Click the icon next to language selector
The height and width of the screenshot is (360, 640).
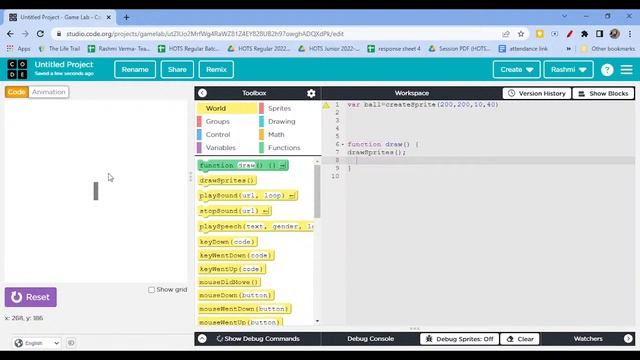[x=71, y=343]
